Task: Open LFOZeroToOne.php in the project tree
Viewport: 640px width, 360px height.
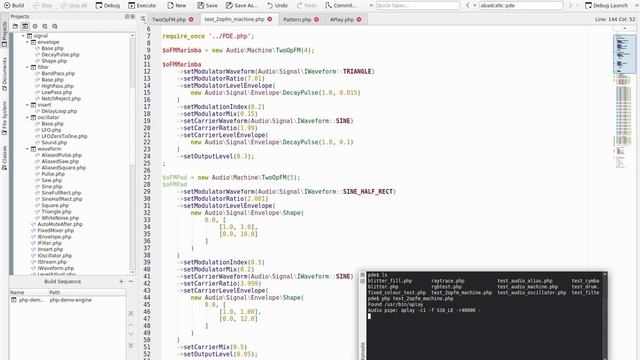Action: point(64,136)
